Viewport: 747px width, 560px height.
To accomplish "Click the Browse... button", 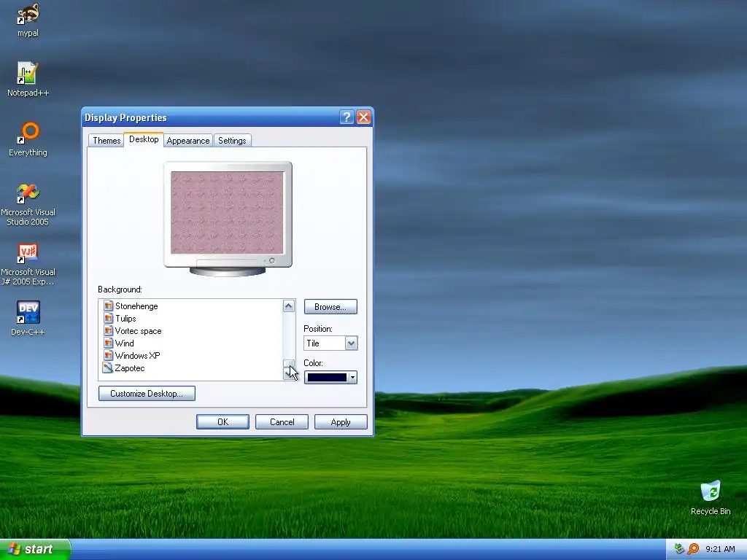I will click(x=330, y=307).
